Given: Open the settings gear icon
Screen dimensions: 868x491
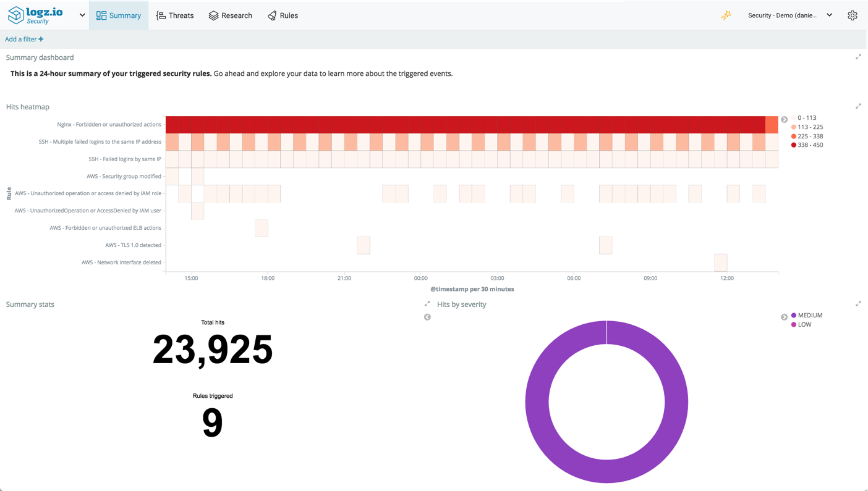Looking at the screenshot, I should [x=853, y=15].
